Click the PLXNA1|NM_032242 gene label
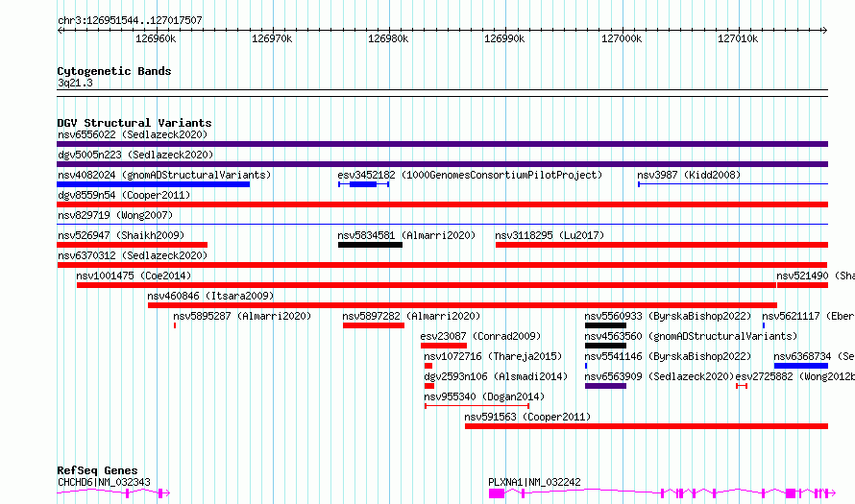The height and width of the screenshot is (504, 855). (534, 482)
